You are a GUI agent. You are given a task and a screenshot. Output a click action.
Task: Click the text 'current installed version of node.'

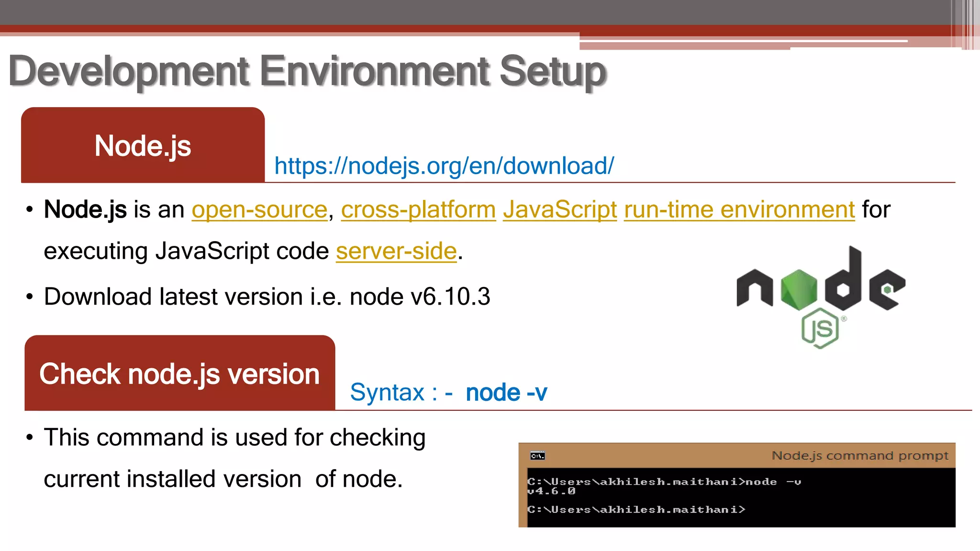pyautogui.click(x=223, y=479)
